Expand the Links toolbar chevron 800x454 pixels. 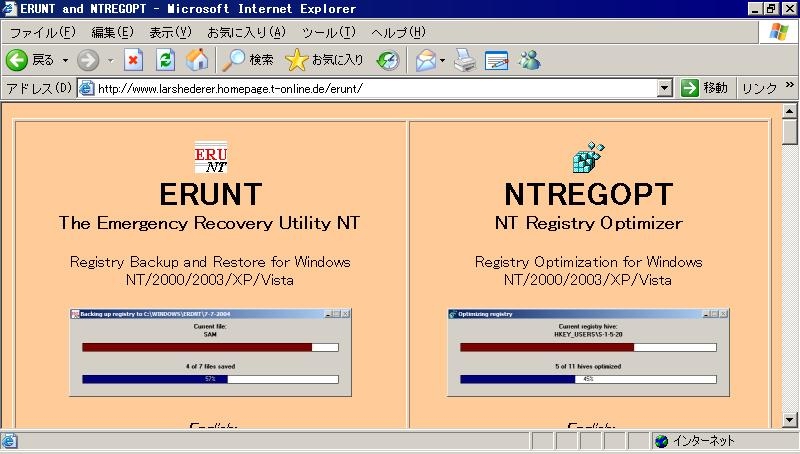(x=789, y=85)
